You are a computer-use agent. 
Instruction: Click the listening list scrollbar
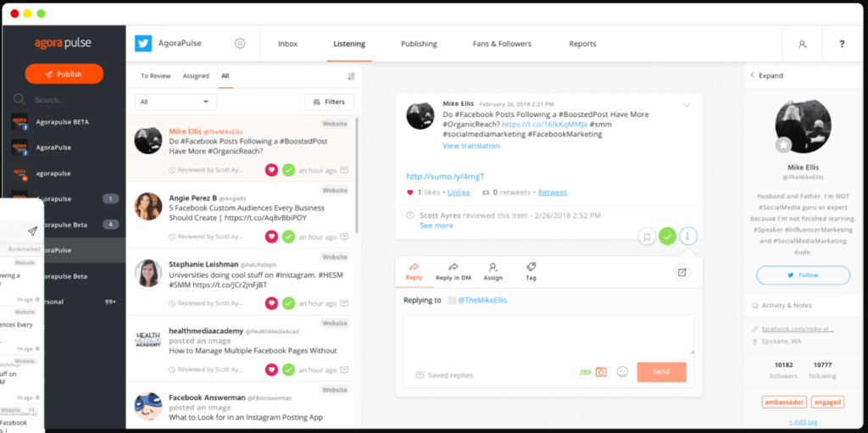357,175
